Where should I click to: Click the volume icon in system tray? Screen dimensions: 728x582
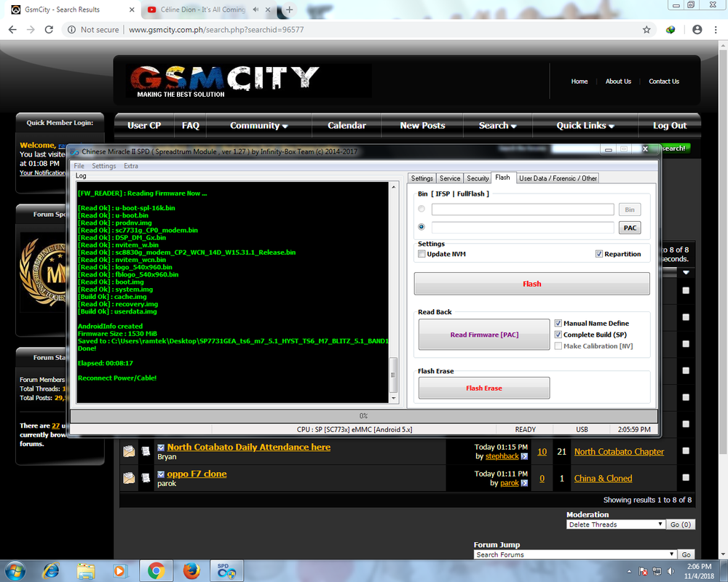(670, 571)
